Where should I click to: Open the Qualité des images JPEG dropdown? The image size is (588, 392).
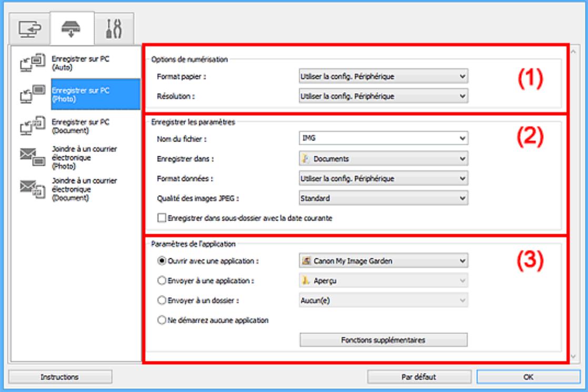383,198
